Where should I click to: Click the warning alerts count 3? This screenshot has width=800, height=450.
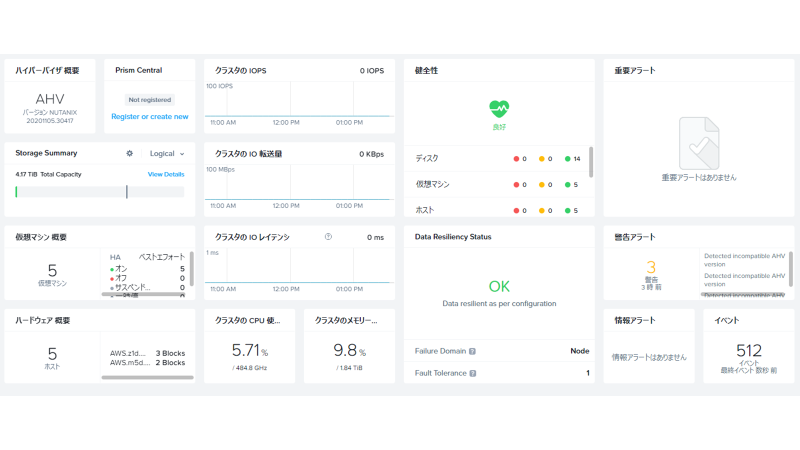click(651, 267)
